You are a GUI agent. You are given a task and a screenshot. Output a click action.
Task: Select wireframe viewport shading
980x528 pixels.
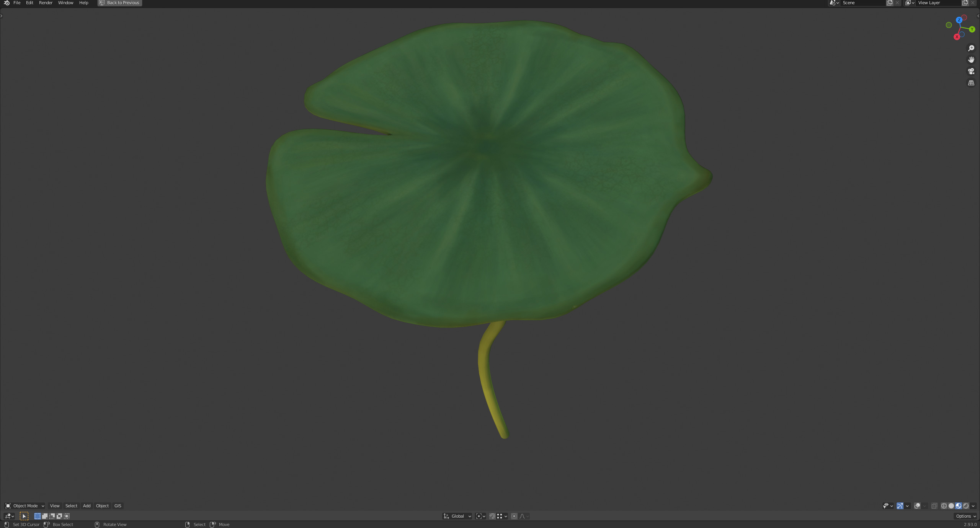[944, 506]
